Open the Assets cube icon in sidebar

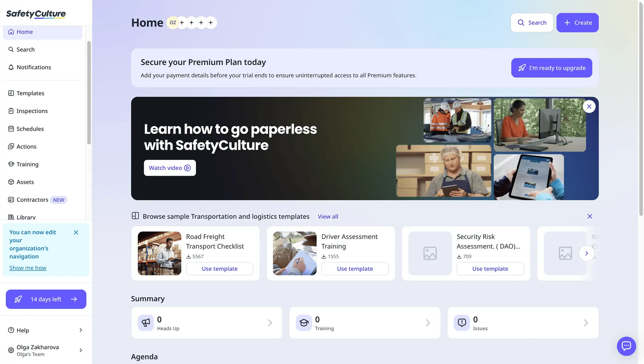[11, 182]
